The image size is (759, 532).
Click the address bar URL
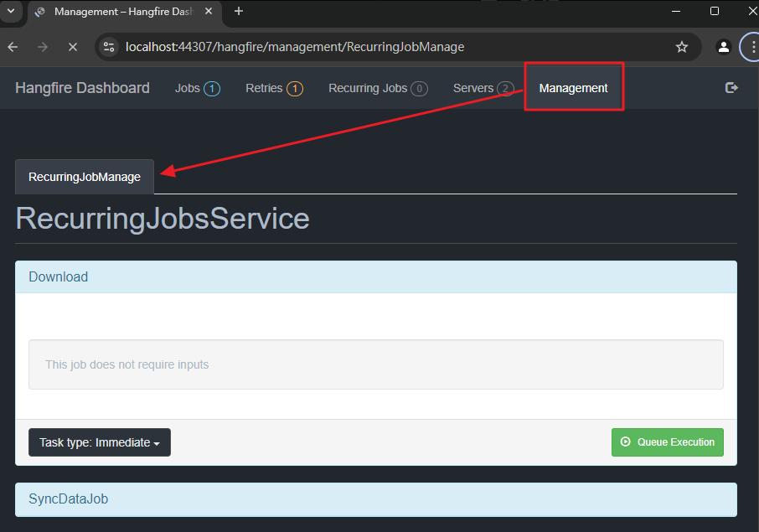point(295,47)
